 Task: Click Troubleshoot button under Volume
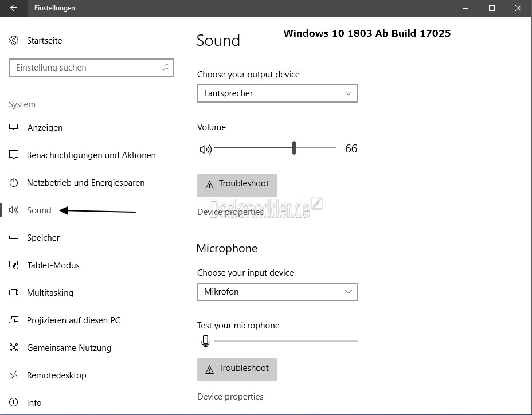(x=237, y=185)
